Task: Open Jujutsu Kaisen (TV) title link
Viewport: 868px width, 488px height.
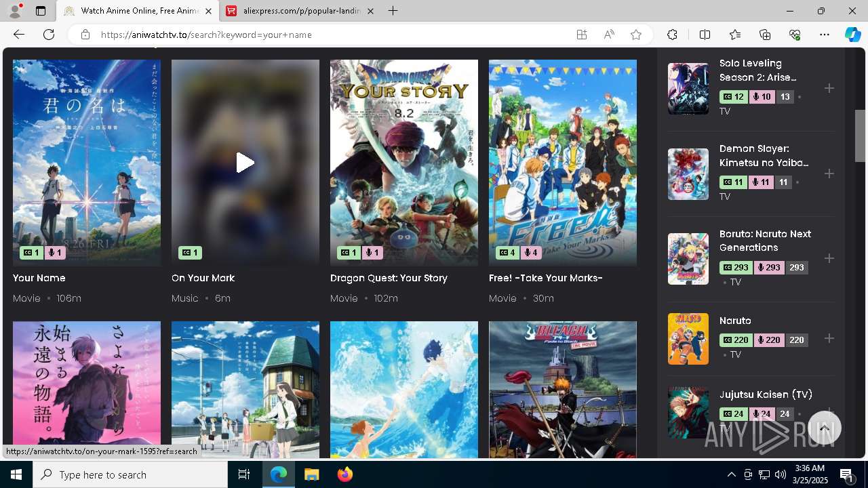Action: click(x=766, y=394)
